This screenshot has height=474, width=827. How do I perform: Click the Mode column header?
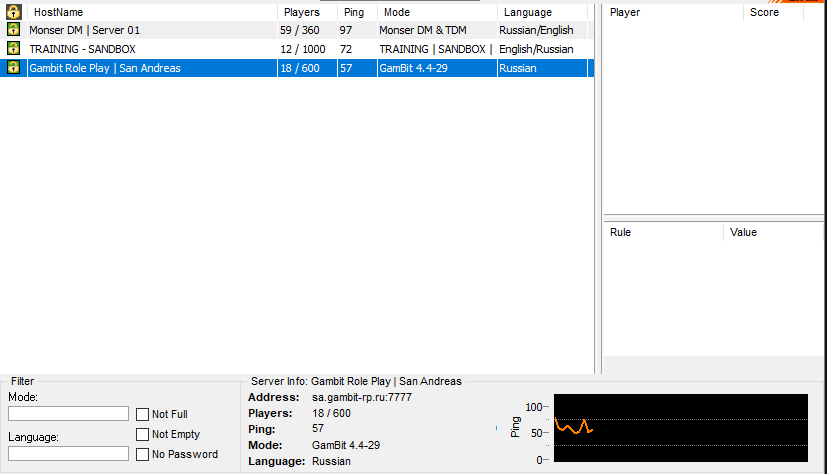point(436,12)
